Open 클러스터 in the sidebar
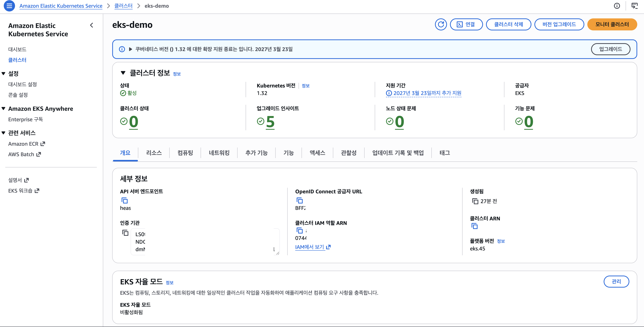Screen dimensions: 644x327 click(17, 60)
